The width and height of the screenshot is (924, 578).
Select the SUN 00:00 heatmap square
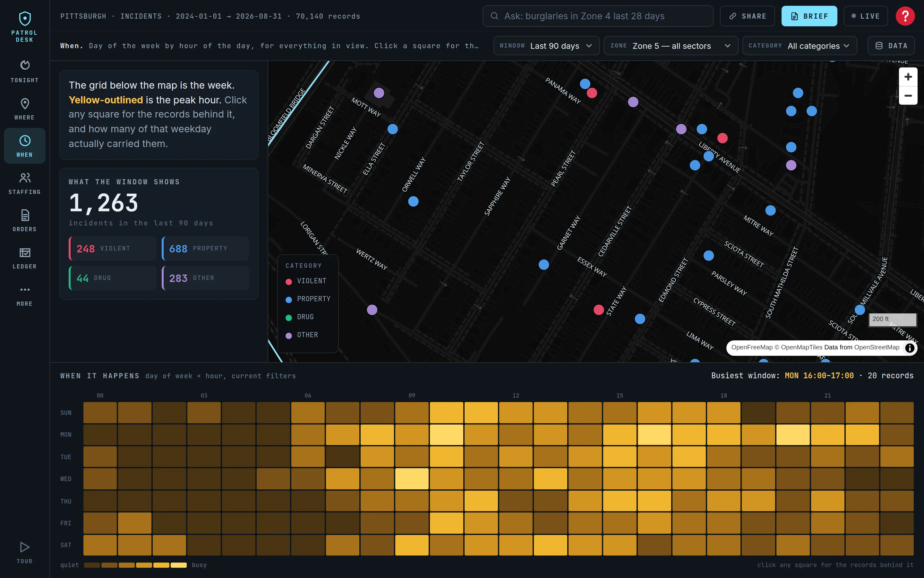click(x=100, y=413)
